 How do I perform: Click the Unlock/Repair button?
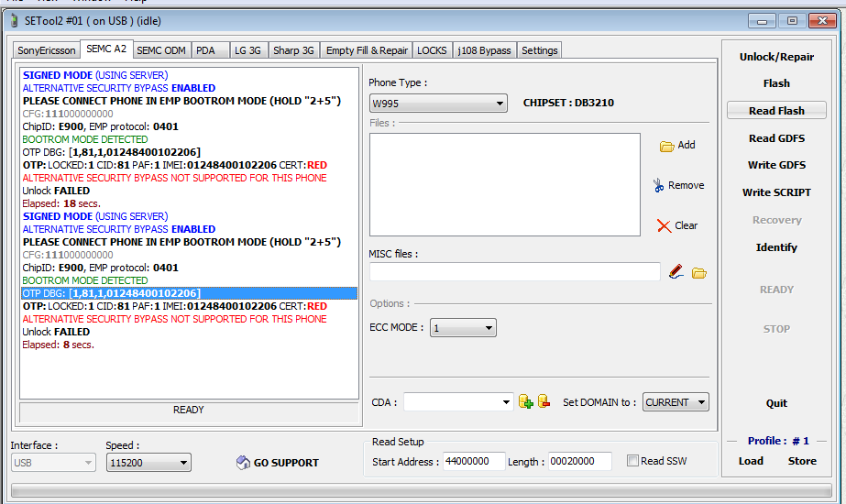click(x=776, y=57)
